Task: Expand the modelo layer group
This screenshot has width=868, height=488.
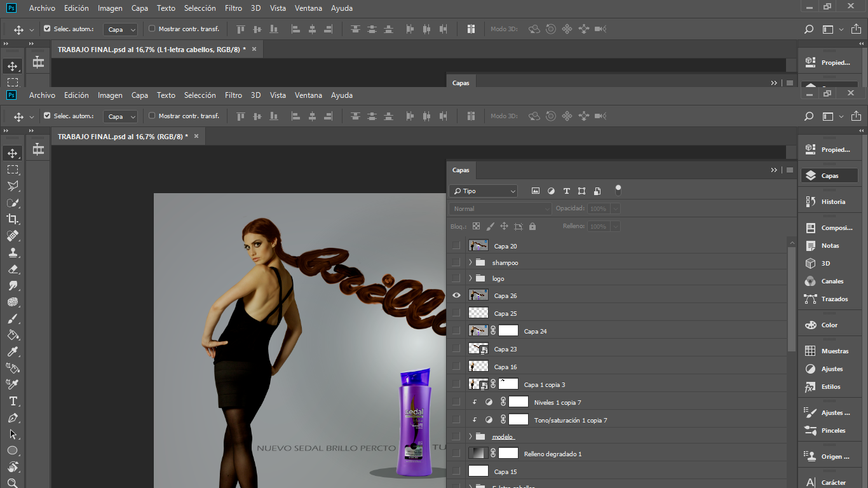Action: [x=471, y=437]
